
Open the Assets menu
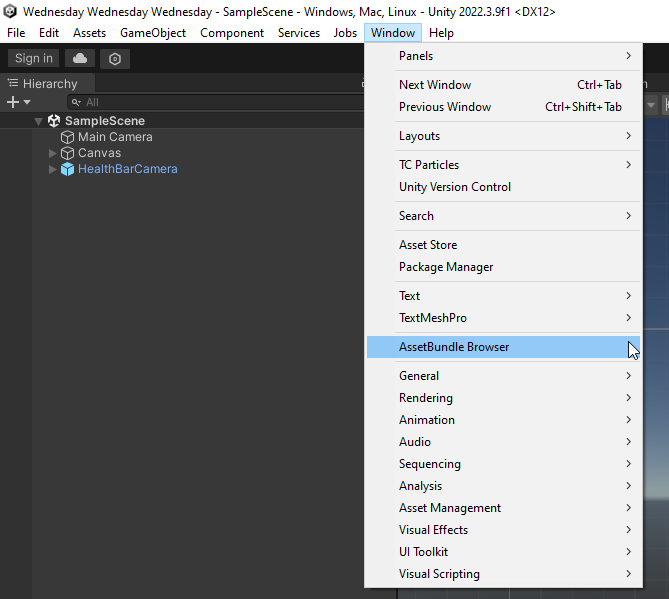tap(89, 33)
